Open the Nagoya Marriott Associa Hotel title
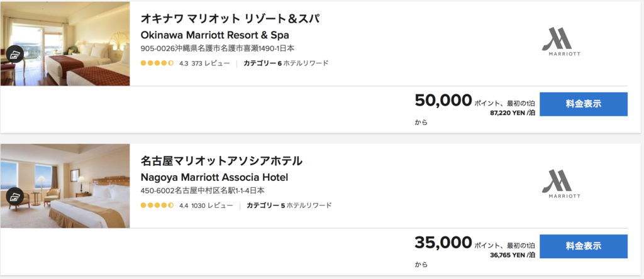Screen dimensions: 644x279 (x=214, y=177)
